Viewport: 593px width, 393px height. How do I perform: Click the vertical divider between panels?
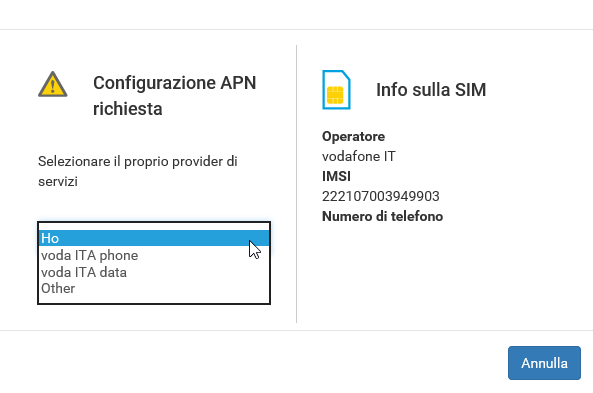click(x=296, y=184)
